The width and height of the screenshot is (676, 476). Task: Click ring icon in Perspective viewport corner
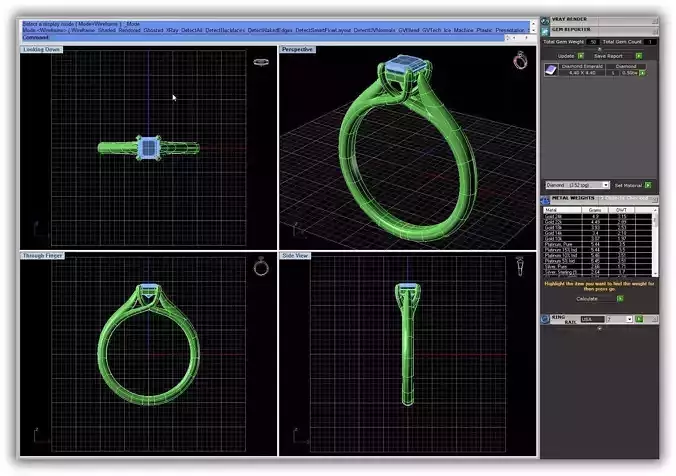coord(520,60)
